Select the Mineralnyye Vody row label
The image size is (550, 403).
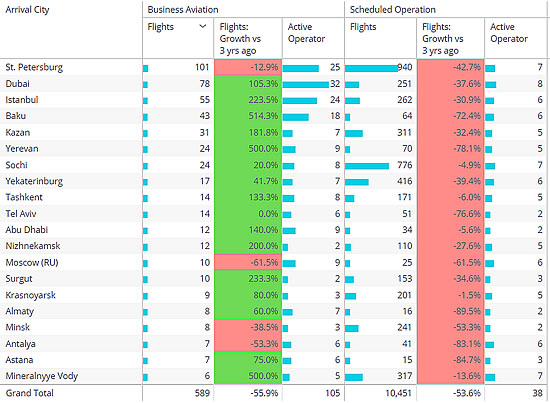(41, 376)
